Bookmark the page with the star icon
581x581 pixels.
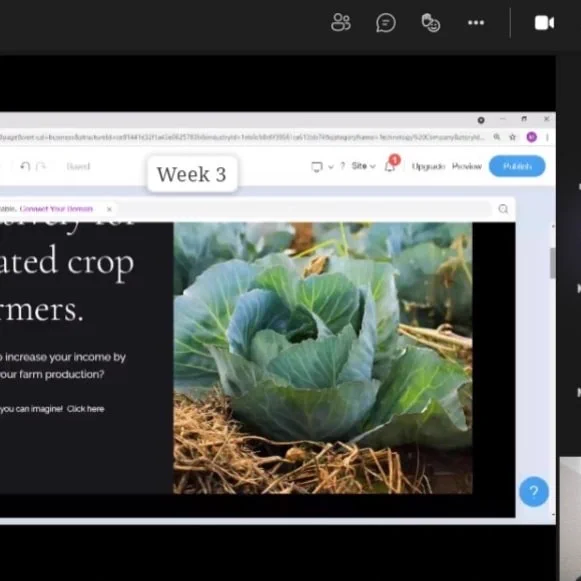click(x=512, y=137)
